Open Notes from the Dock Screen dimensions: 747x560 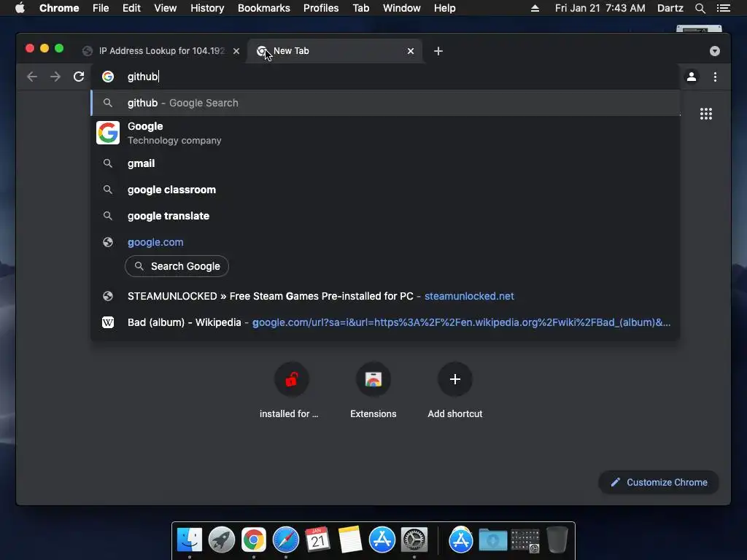click(350, 540)
